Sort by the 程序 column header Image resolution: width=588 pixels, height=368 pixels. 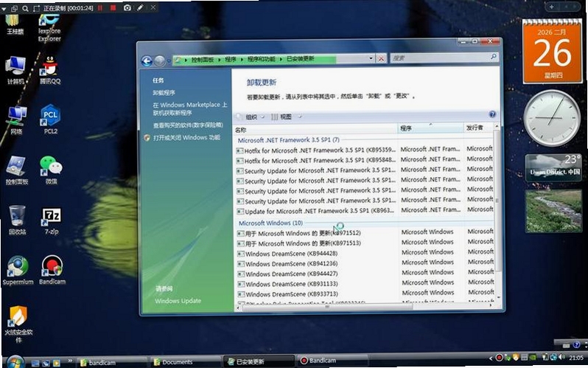pyautogui.click(x=430, y=128)
